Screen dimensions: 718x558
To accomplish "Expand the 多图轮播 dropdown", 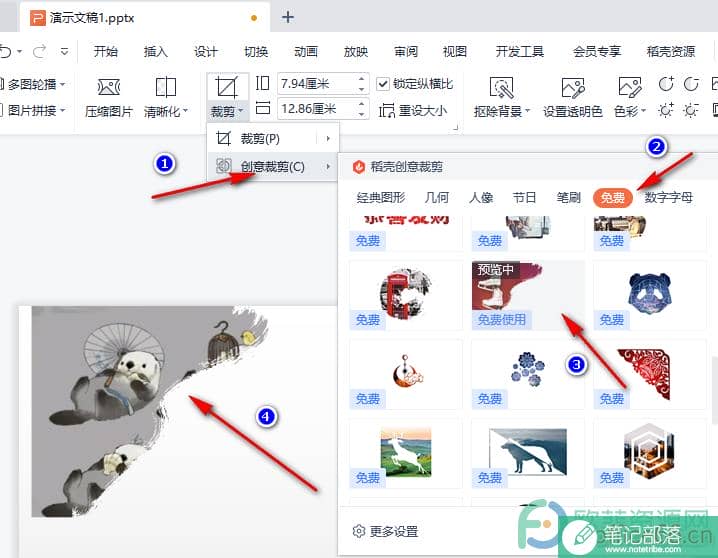I will pos(62,84).
